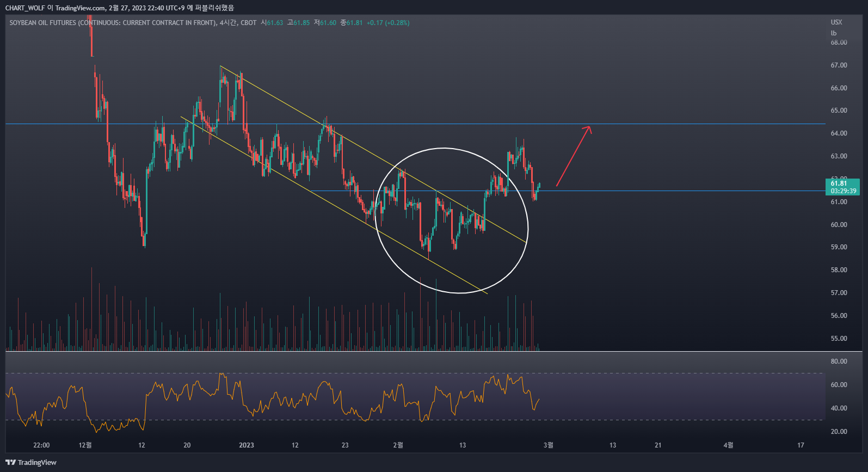Click the 80.00 RSI scale label
This screenshot has height=472, width=868.
(x=839, y=361)
